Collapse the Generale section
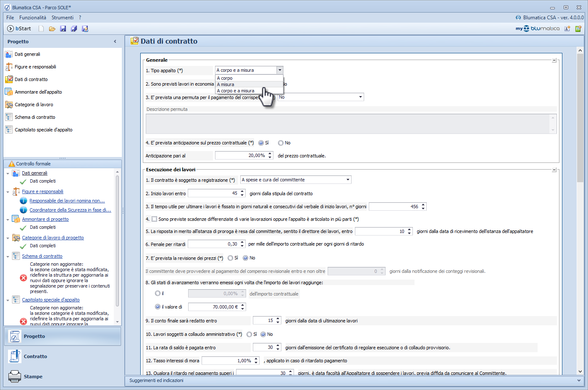 pos(554,60)
